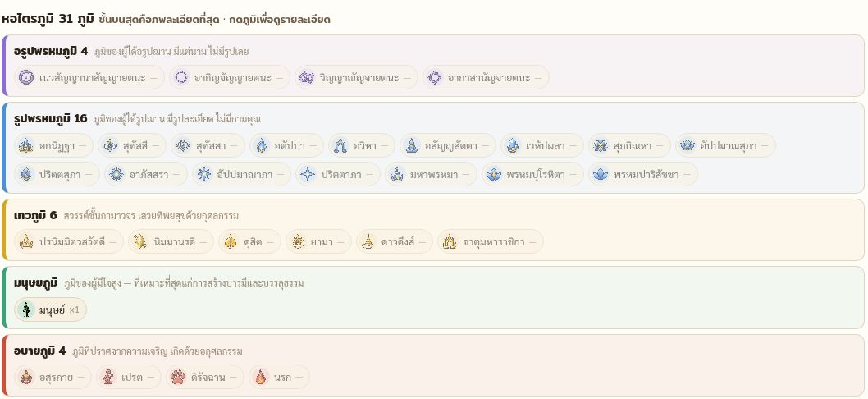Click the มนุษยภูมิ description beginning 'ภูมิของผู้มีใจสูง'
The width and height of the screenshot is (868, 399).
coord(184,283)
